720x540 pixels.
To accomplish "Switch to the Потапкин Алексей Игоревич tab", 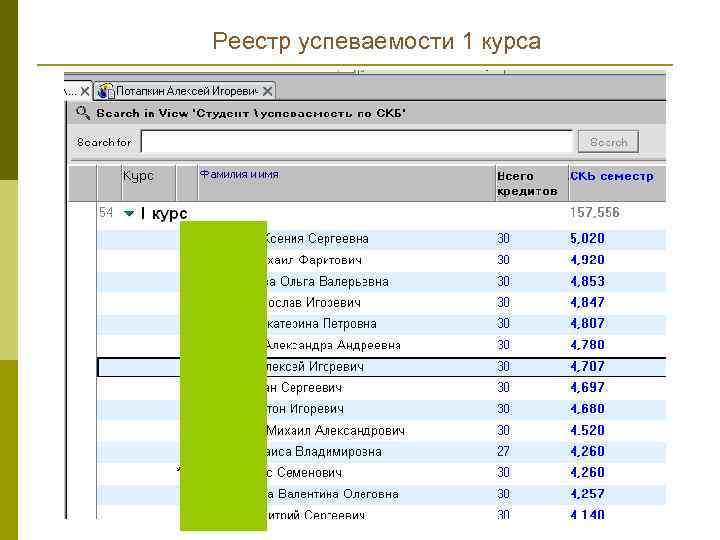I will click(x=185, y=91).
